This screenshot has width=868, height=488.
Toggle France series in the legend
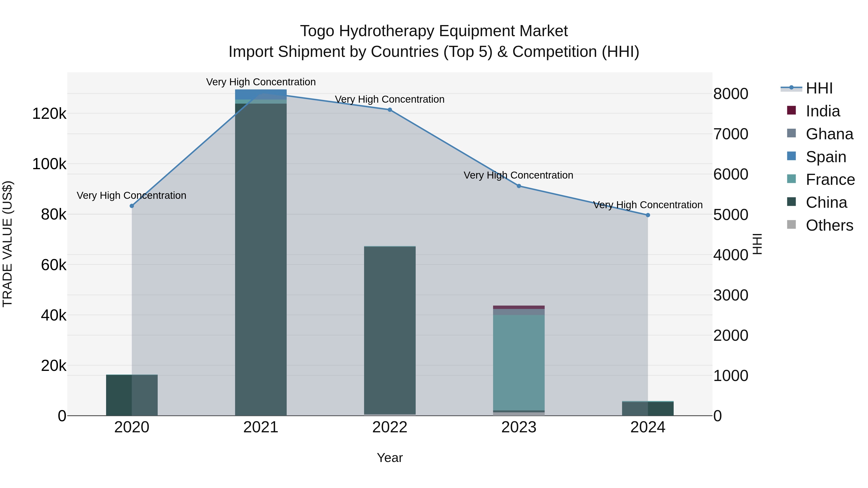(x=821, y=180)
